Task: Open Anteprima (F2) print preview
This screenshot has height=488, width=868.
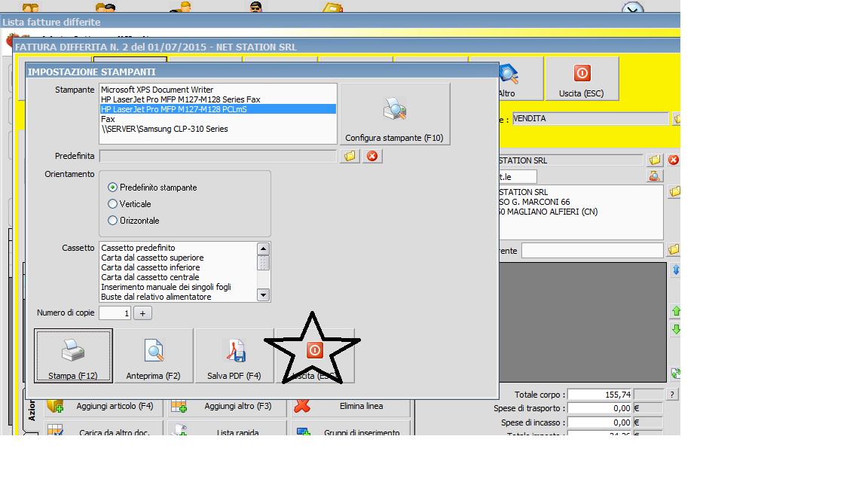Action: (154, 355)
